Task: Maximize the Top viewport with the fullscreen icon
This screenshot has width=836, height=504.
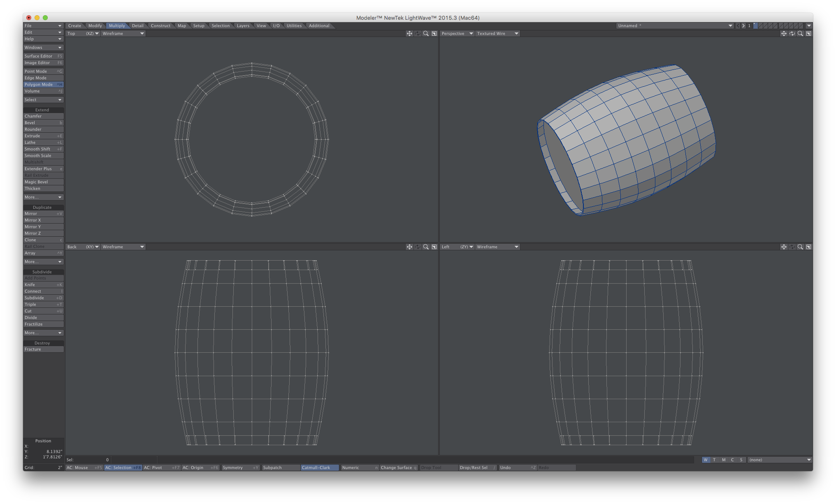Action: [434, 34]
